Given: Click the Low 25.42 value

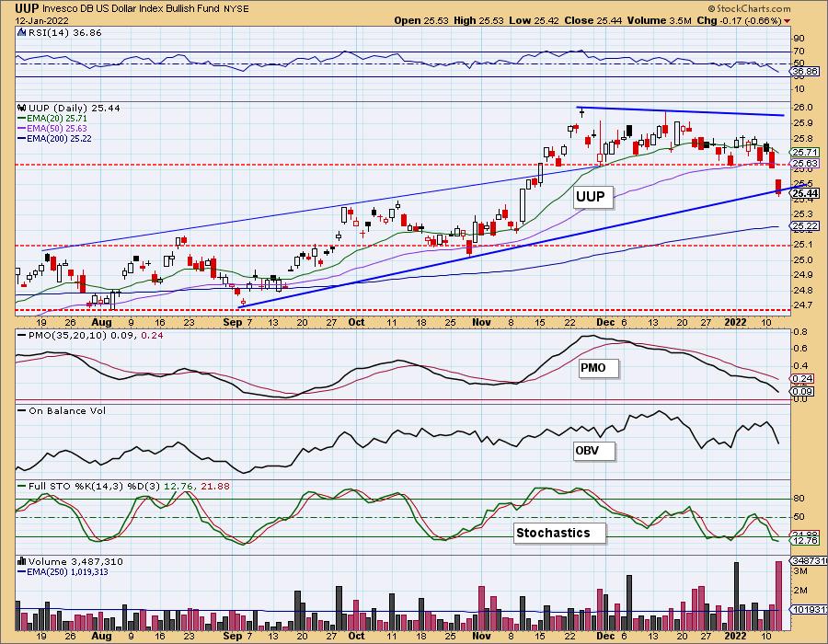Looking at the screenshot, I should click(x=534, y=20).
